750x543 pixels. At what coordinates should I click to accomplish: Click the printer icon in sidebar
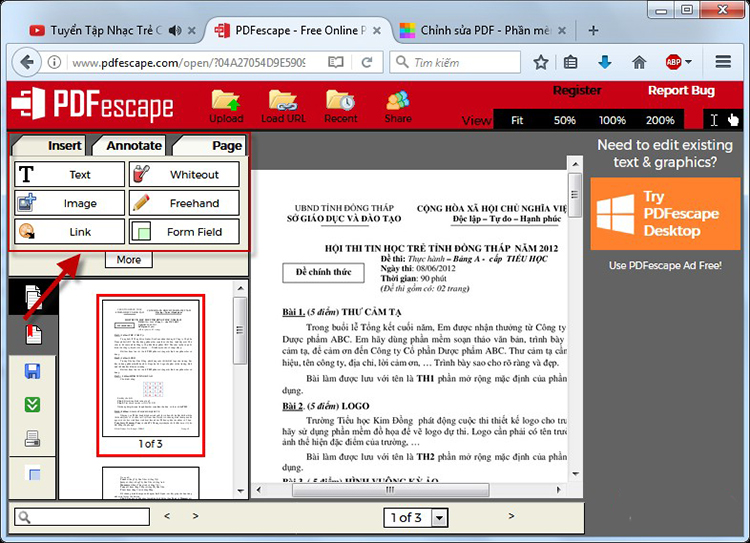(33, 438)
